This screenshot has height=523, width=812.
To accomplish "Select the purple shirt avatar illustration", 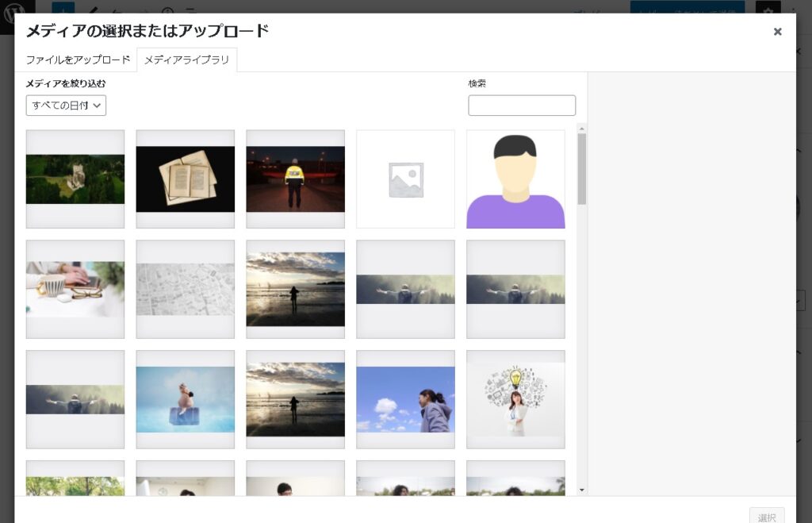I will pyautogui.click(x=515, y=179).
